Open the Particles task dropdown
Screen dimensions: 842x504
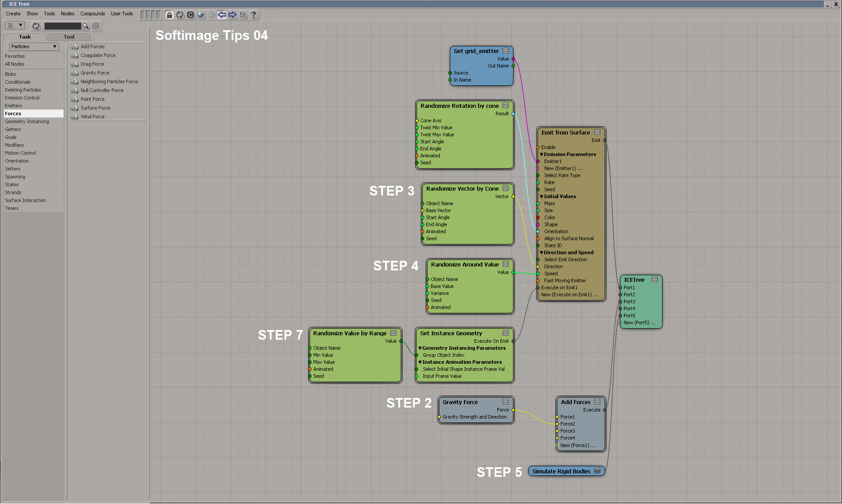point(34,46)
